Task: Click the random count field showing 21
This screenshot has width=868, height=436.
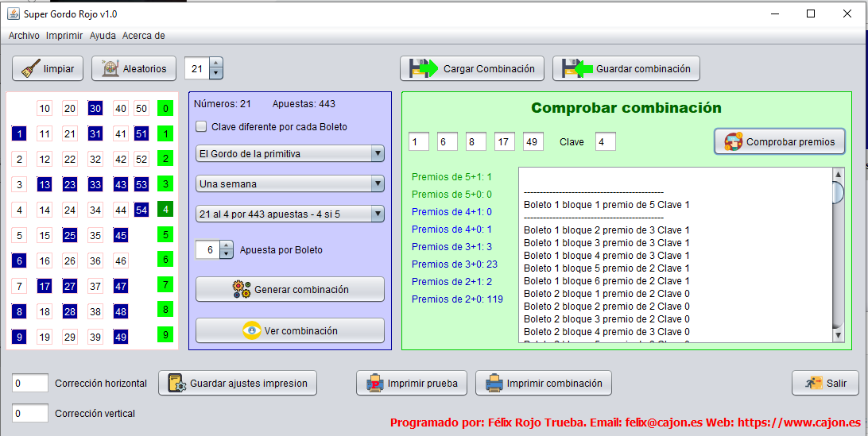Action: point(198,68)
